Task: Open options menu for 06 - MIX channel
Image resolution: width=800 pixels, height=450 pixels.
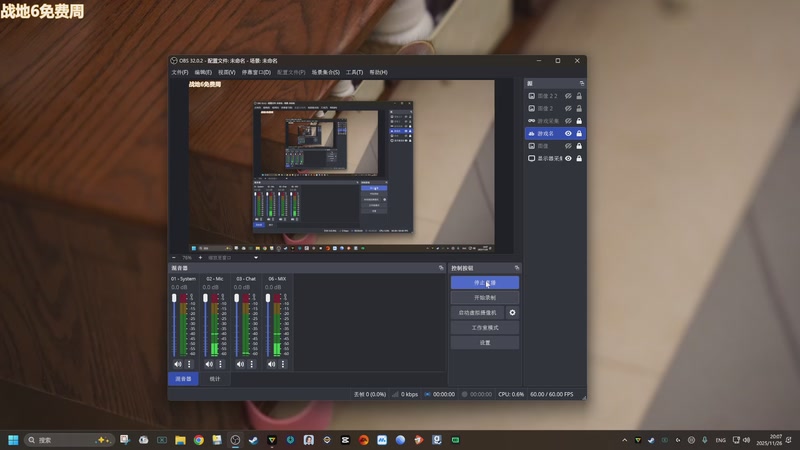Action: [x=282, y=364]
